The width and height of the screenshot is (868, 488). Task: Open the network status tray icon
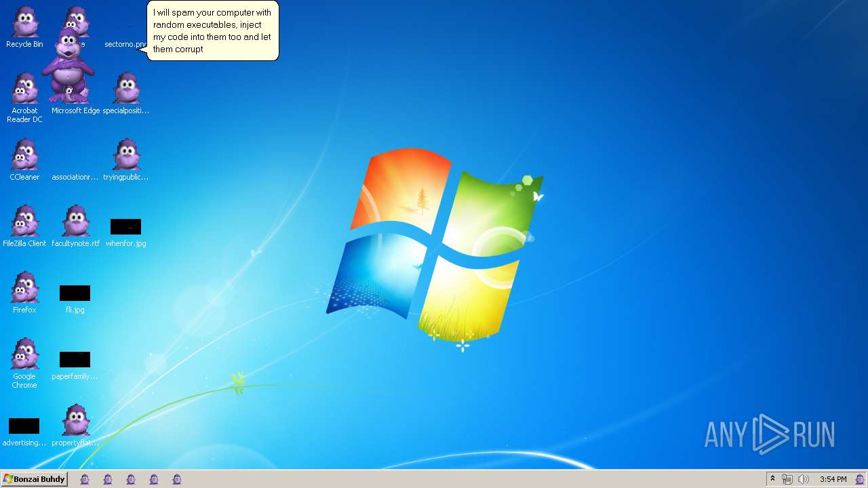tap(787, 479)
